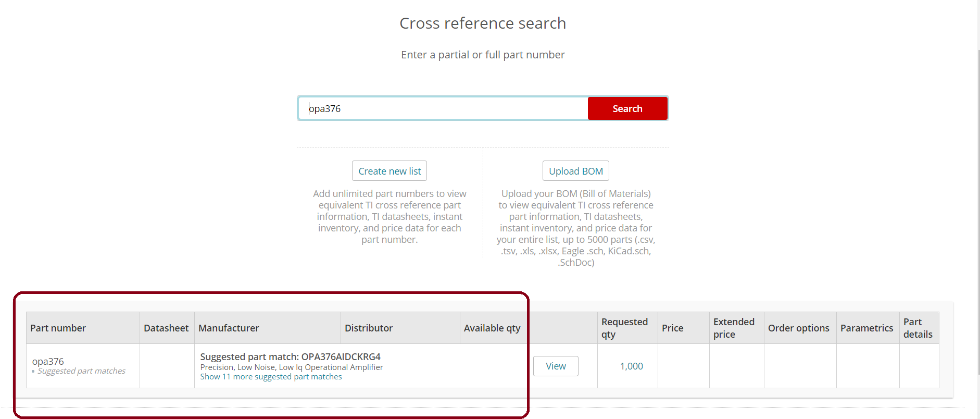Click the part number search field
The width and height of the screenshot is (980, 419).
(x=443, y=108)
